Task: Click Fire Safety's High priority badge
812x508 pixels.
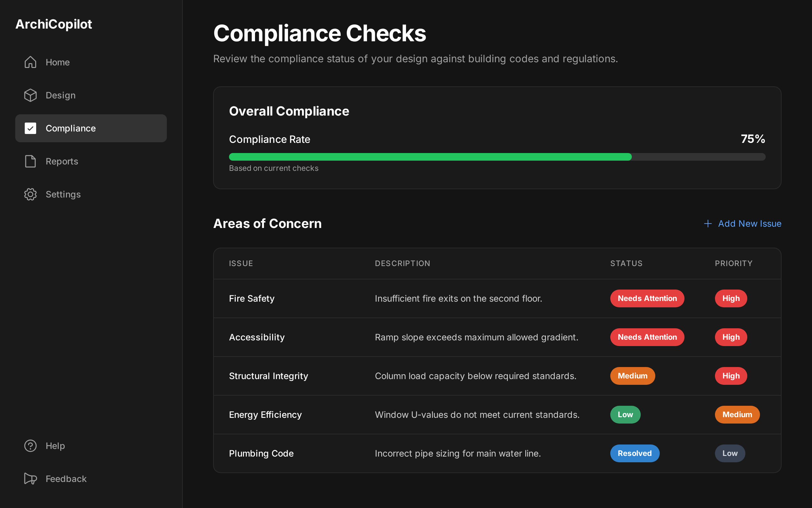Action: click(731, 298)
